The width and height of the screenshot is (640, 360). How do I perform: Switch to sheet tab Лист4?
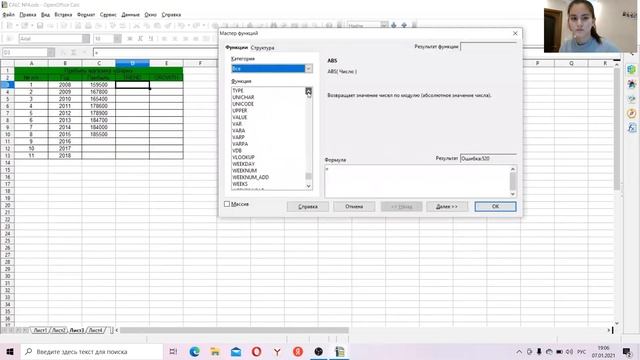click(x=96, y=330)
